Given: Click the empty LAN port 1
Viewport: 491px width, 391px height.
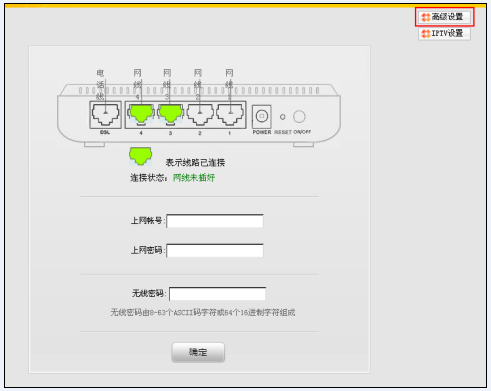Looking at the screenshot, I should coord(230,114).
